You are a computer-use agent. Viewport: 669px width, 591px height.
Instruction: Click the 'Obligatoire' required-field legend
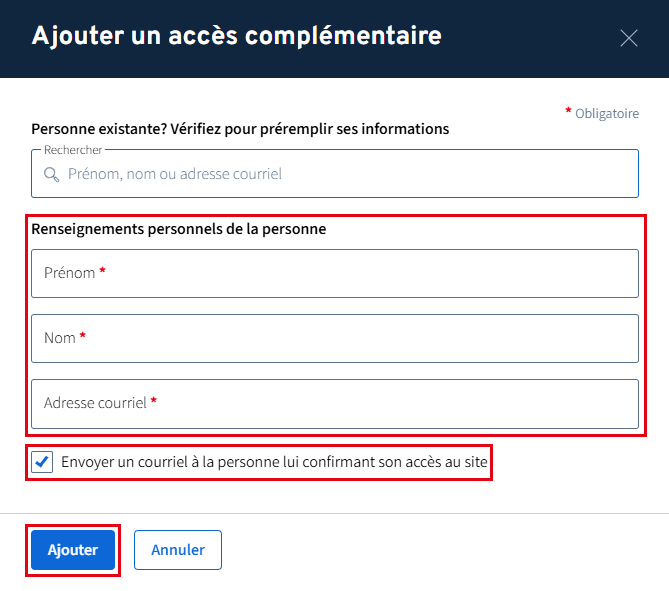click(x=606, y=114)
